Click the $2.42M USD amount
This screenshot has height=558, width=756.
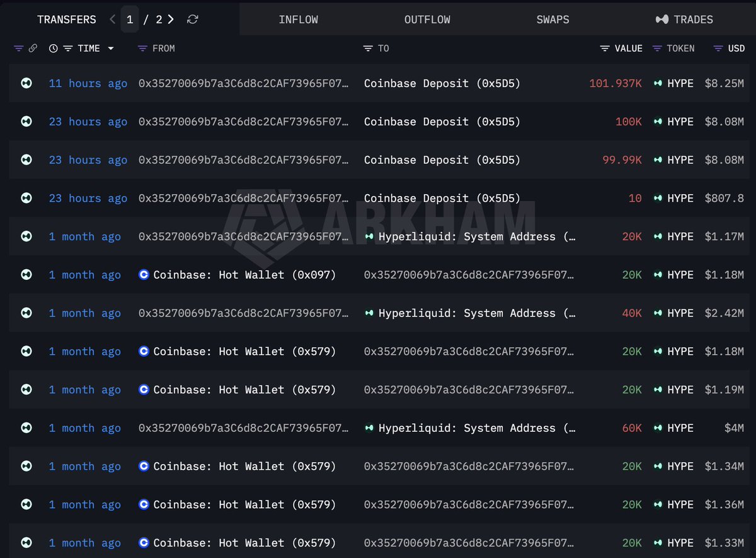(724, 313)
